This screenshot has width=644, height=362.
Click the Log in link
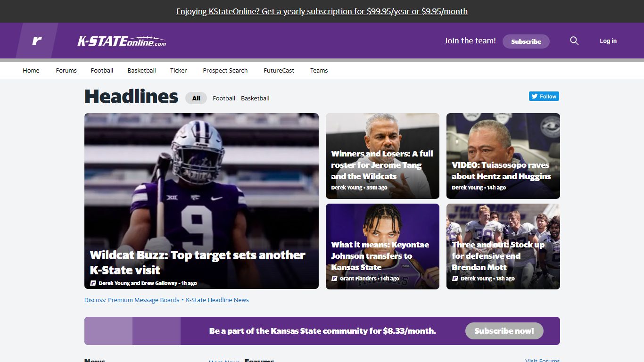point(608,41)
